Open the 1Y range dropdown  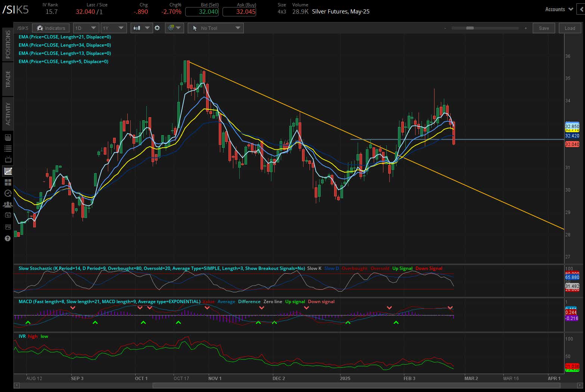click(x=113, y=28)
